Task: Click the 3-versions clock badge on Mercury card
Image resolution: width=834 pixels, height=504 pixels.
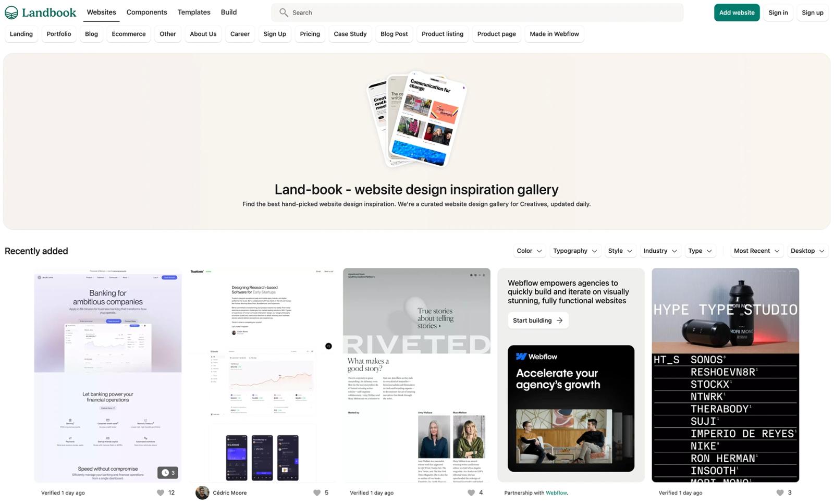Action: (x=168, y=473)
